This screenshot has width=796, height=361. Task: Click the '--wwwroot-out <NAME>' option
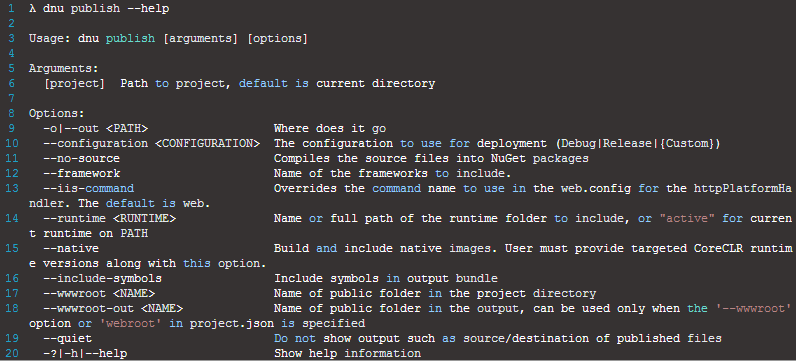113,309
